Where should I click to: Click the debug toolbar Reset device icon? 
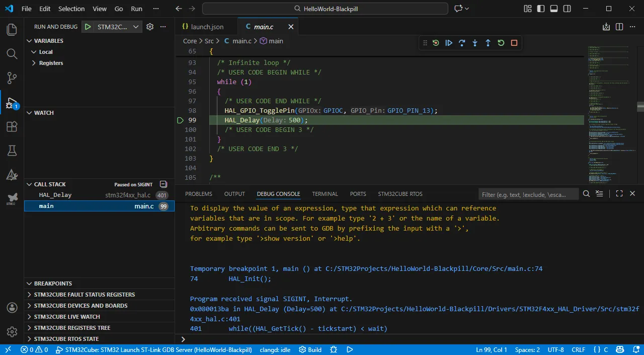tap(436, 43)
